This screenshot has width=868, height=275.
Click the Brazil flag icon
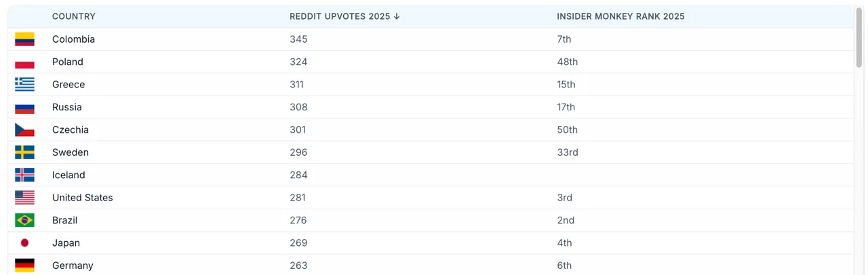pyautogui.click(x=24, y=220)
